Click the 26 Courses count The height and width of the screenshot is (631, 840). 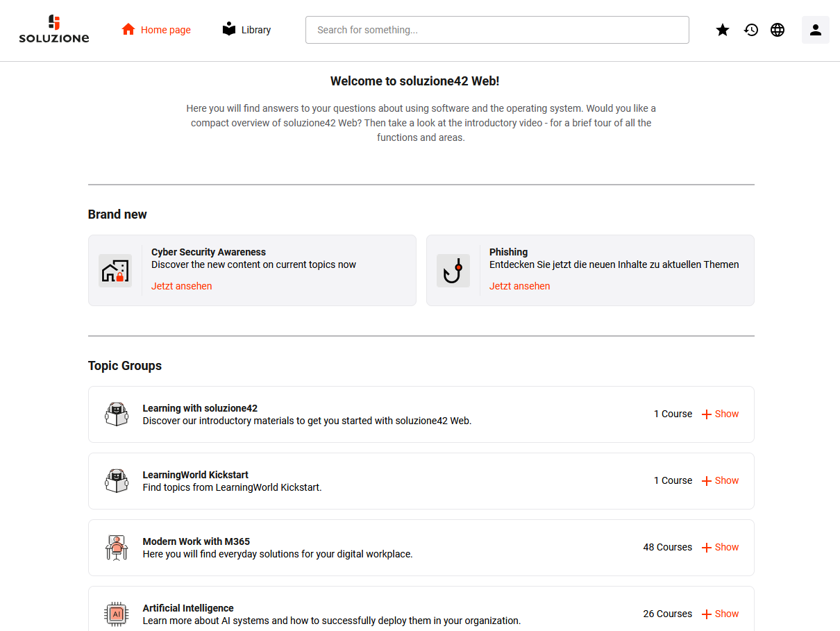point(668,614)
